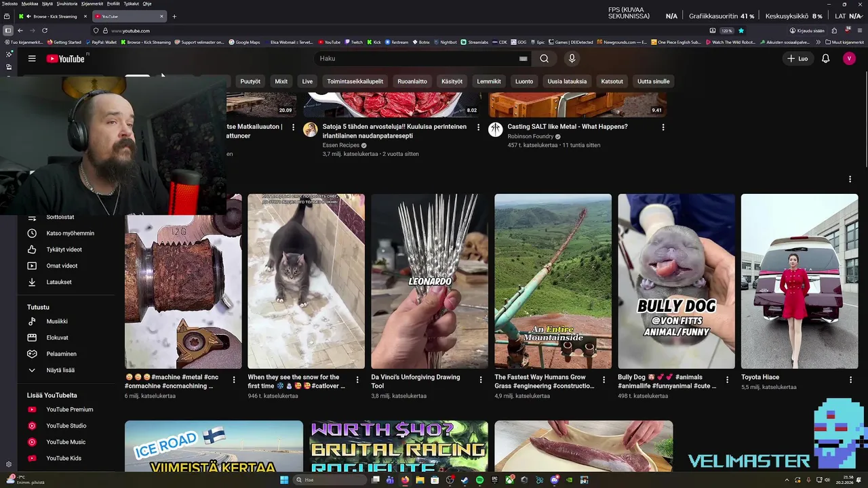Go back in browser history
This screenshot has width=868, height=488.
click(x=20, y=30)
